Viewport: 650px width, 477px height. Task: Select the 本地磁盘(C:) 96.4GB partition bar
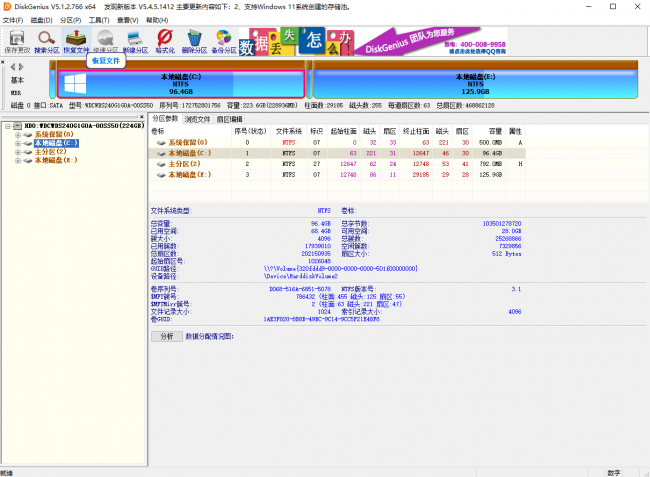click(181, 84)
